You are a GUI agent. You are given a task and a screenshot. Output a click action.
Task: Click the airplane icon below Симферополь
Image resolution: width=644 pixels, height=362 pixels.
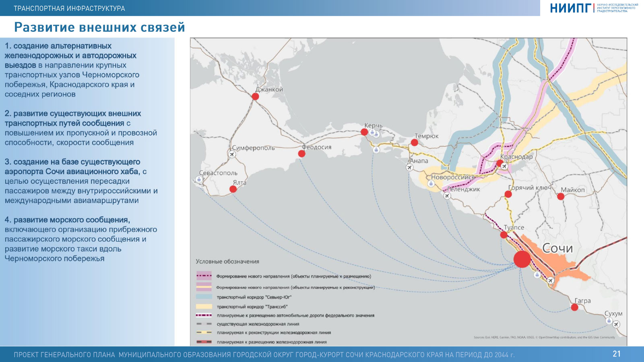point(232,154)
